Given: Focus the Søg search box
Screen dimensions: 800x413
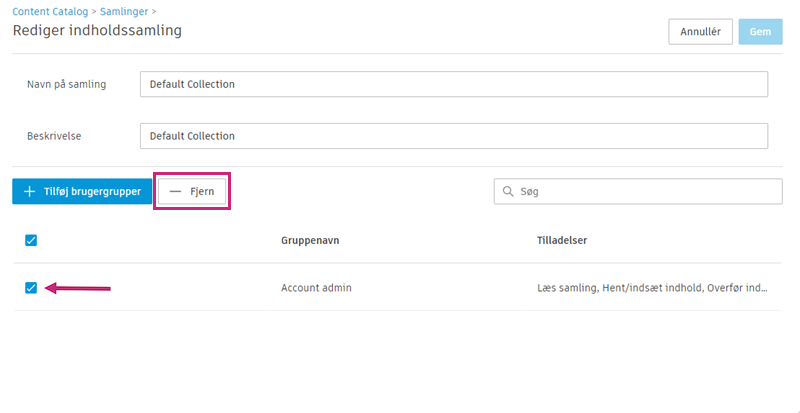Looking at the screenshot, I should (x=645, y=191).
